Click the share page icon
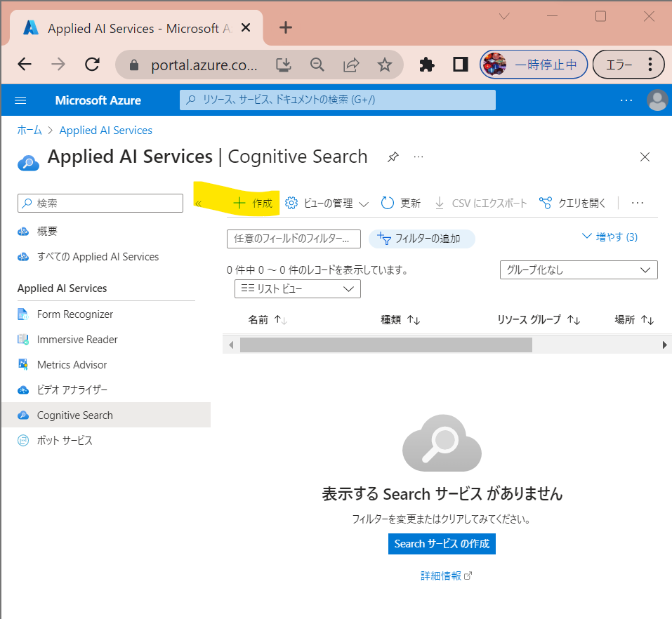The height and width of the screenshot is (619, 672). pyautogui.click(x=351, y=65)
